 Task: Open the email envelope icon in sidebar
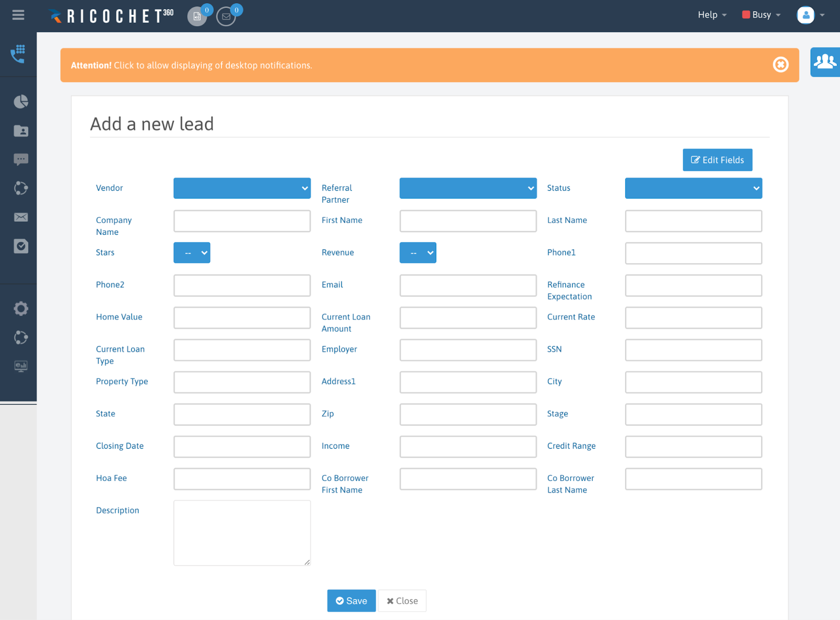pos(20,217)
